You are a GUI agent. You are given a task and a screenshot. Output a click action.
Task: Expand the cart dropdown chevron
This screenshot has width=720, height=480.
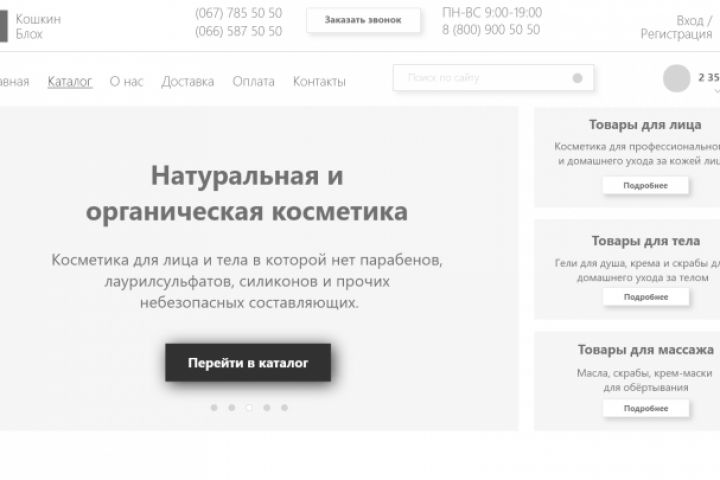point(717,91)
